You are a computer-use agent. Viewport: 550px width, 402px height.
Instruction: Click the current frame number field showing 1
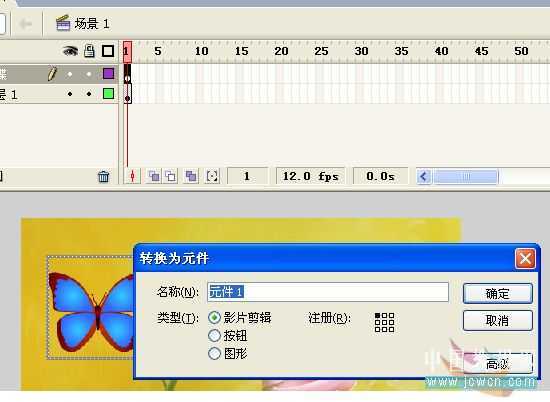coord(247,176)
